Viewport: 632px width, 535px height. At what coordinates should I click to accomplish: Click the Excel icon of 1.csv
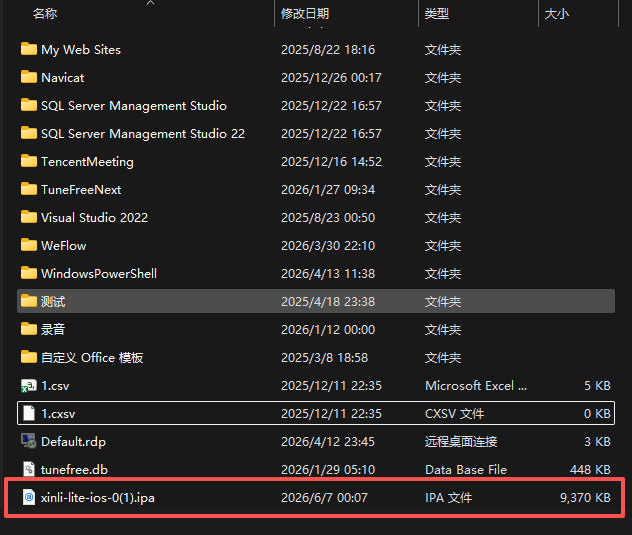(29, 386)
